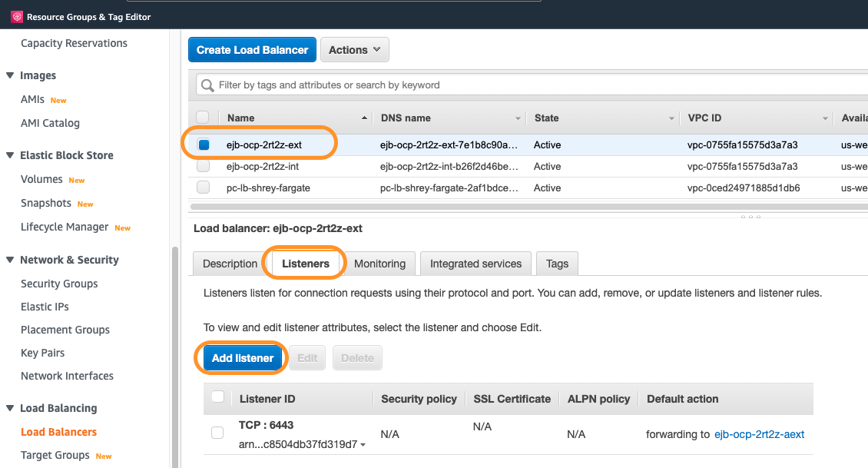Expand the listener ARN caret icon
The image size is (868, 468).
(x=363, y=445)
